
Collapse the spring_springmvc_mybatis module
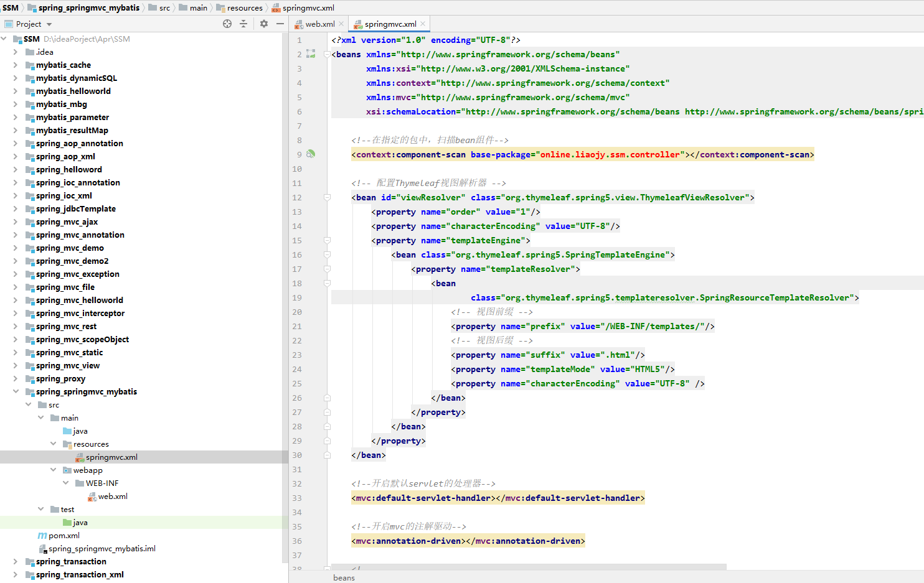coord(16,391)
